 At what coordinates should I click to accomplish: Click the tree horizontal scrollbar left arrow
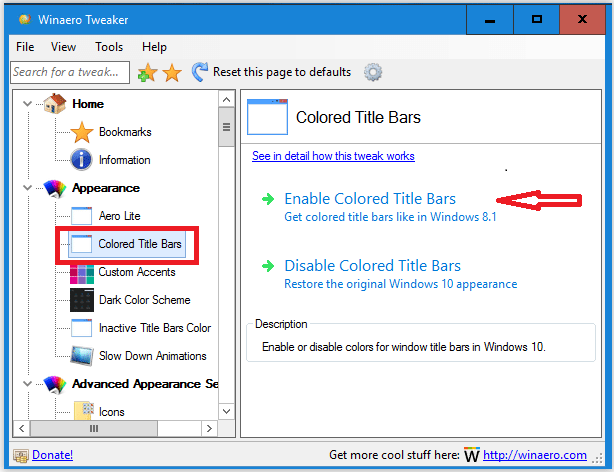click(22, 429)
